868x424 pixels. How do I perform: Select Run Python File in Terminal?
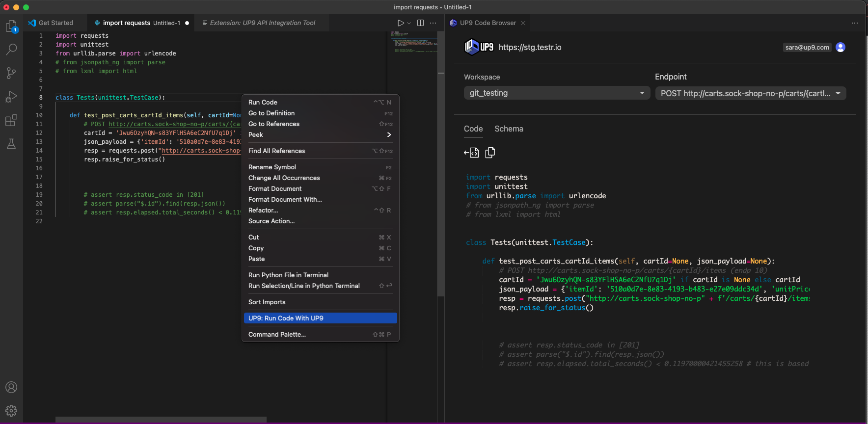[320, 275]
